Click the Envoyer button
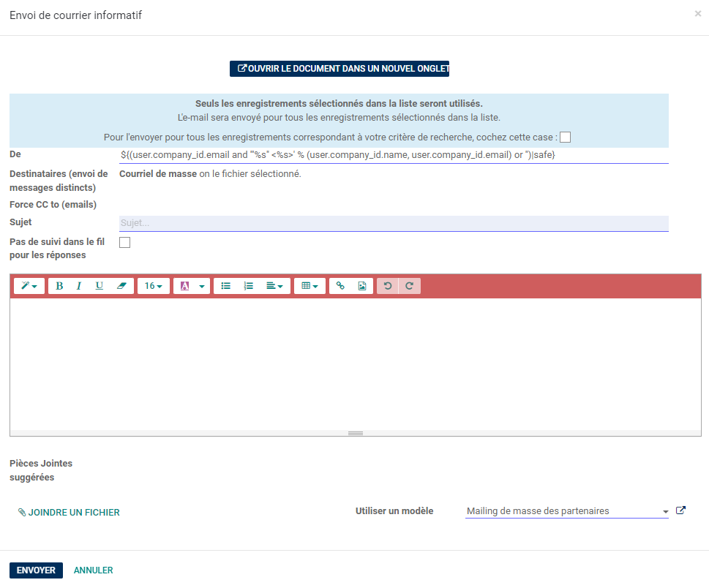The image size is (709, 588). pyautogui.click(x=36, y=570)
